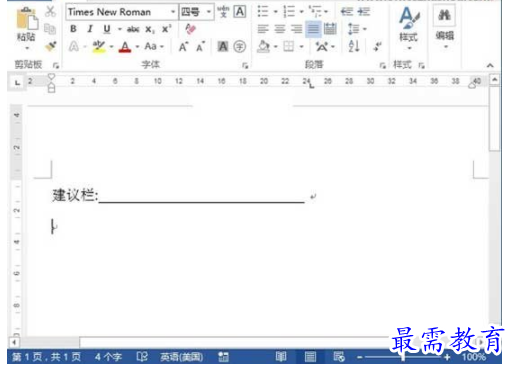The width and height of the screenshot is (513, 371).
Task: Open the phonetic guide tool
Action: pos(223,12)
